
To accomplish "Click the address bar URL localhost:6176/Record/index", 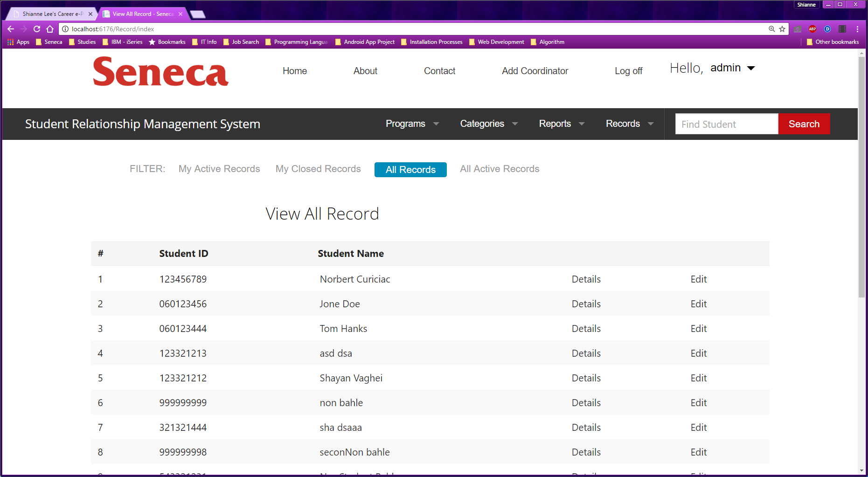I will 113,29.
